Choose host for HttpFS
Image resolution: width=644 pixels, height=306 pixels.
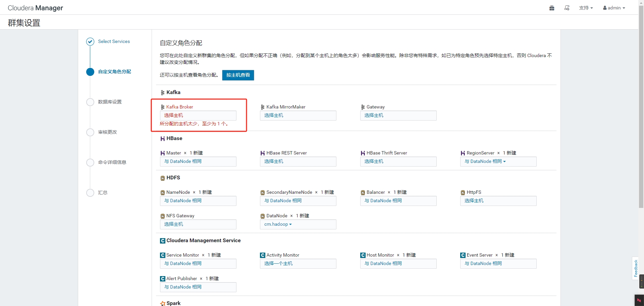[x=498, y=201]
